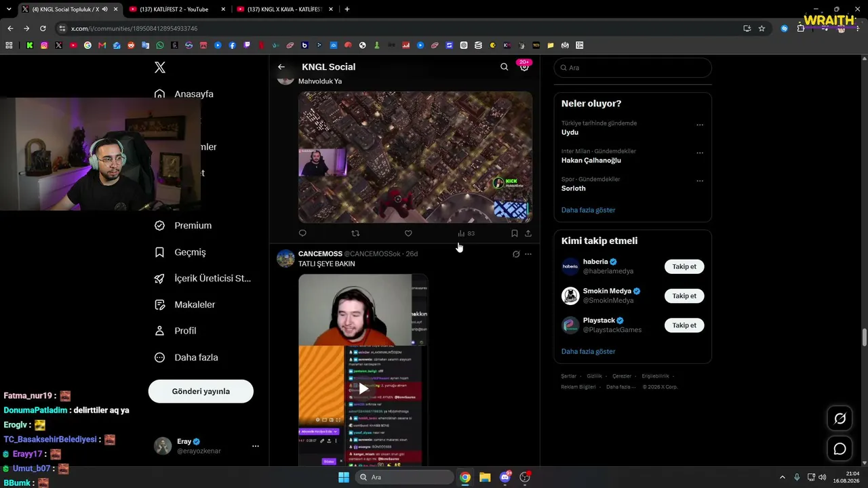Open options for Uydu trend
This screenshot has width=868, height=488.
[x=700, y=125]
